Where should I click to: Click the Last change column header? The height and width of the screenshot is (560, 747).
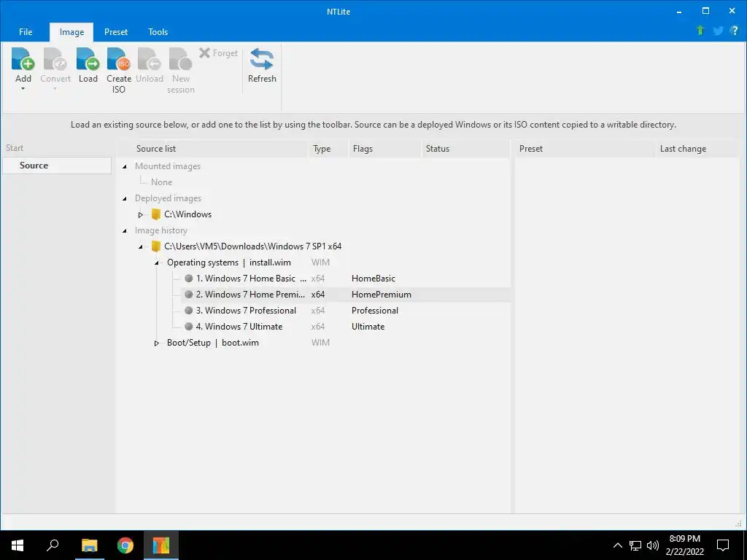pos(697,149)
